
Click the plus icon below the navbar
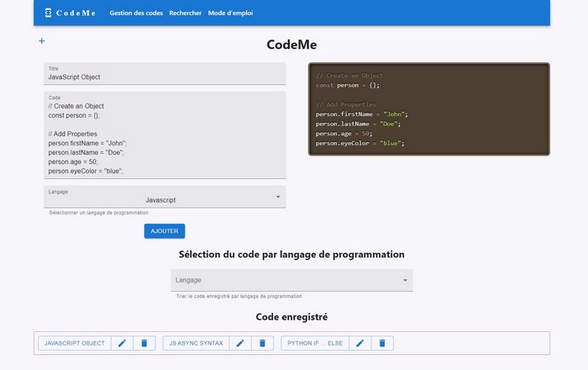click(x=42, y=41)
